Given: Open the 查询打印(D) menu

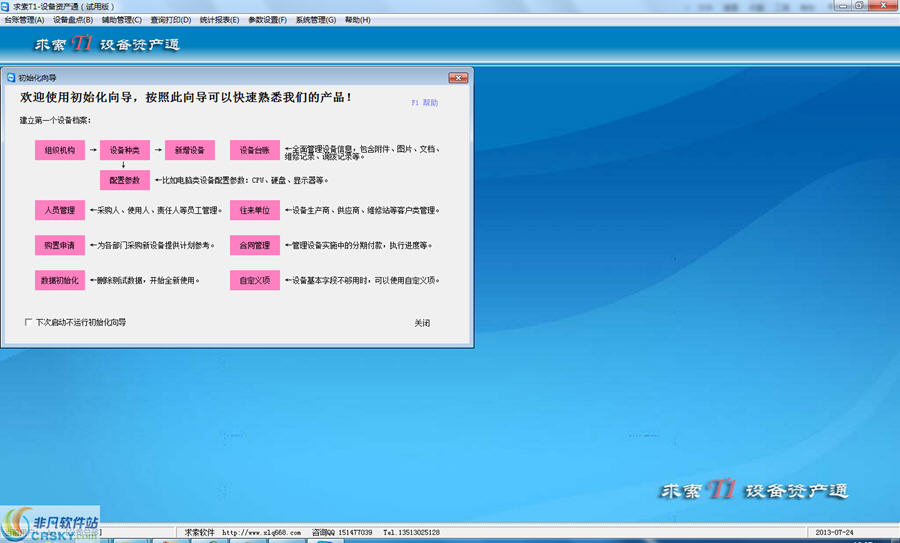Looking at the screenshot, I should (x=170, y=20).
